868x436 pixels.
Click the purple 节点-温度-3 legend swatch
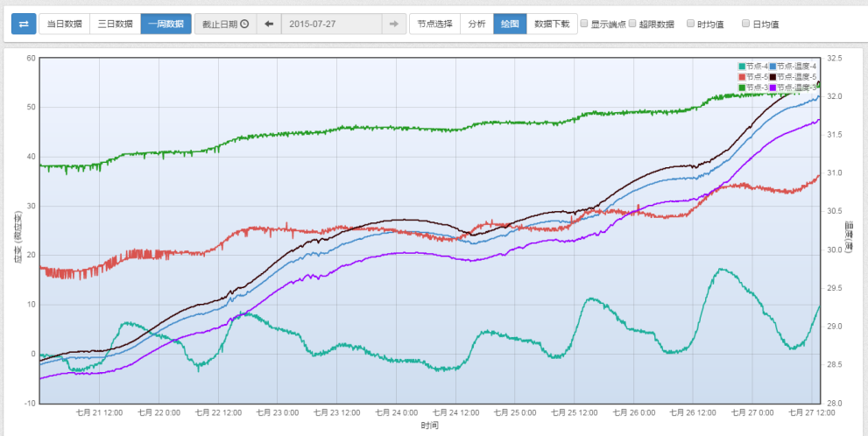click(772, 88)
